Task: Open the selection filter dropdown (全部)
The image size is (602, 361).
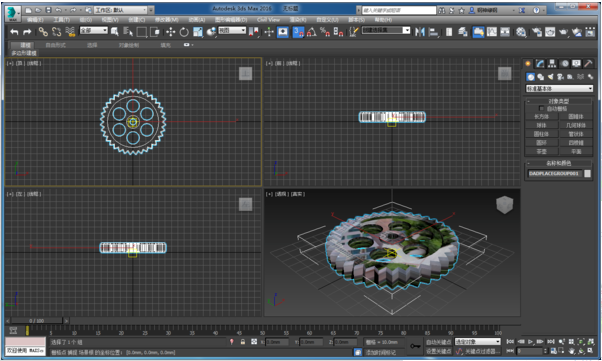Action: tap(93, 30)
